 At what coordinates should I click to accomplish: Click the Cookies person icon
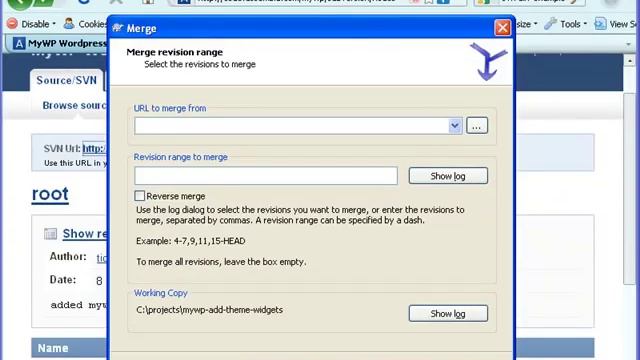click(x=69, y=24)
